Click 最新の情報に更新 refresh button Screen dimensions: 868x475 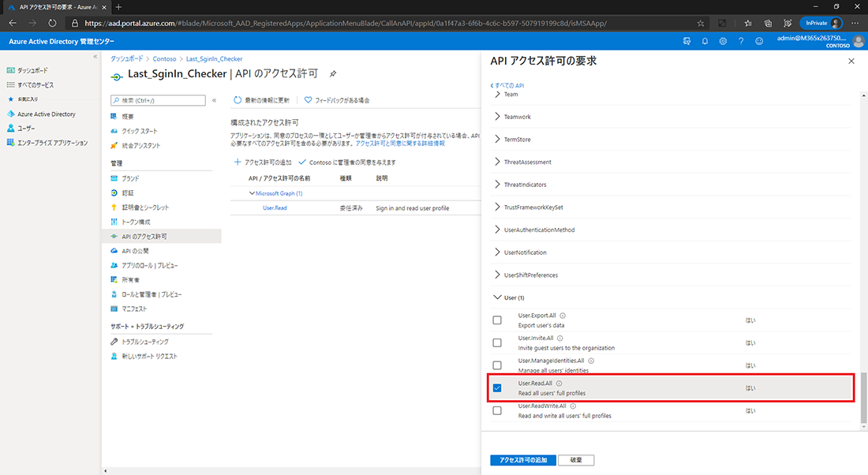click(262, 100)
